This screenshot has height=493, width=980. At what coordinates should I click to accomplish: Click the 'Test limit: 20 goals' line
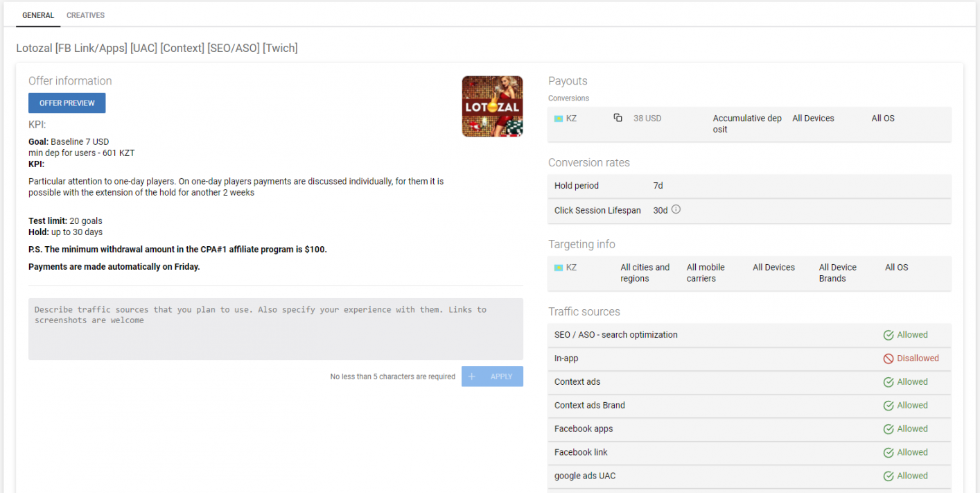tap(65, 221)
